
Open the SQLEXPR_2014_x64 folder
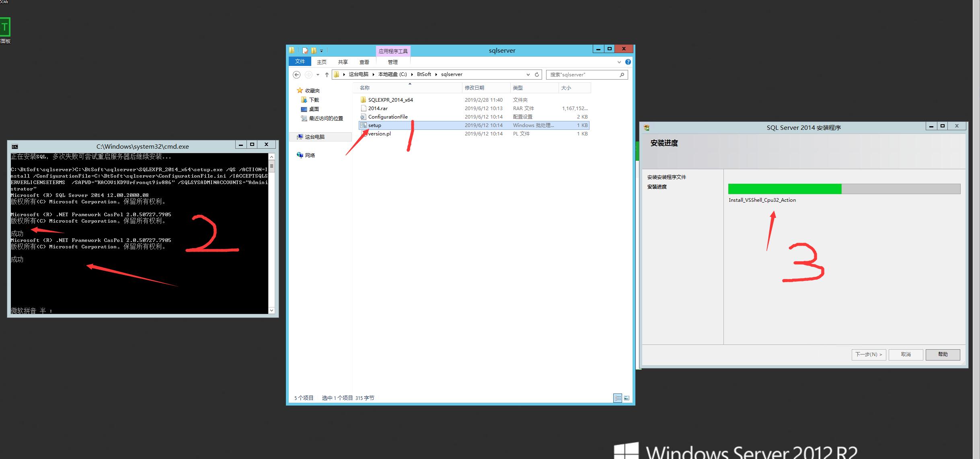390,100
